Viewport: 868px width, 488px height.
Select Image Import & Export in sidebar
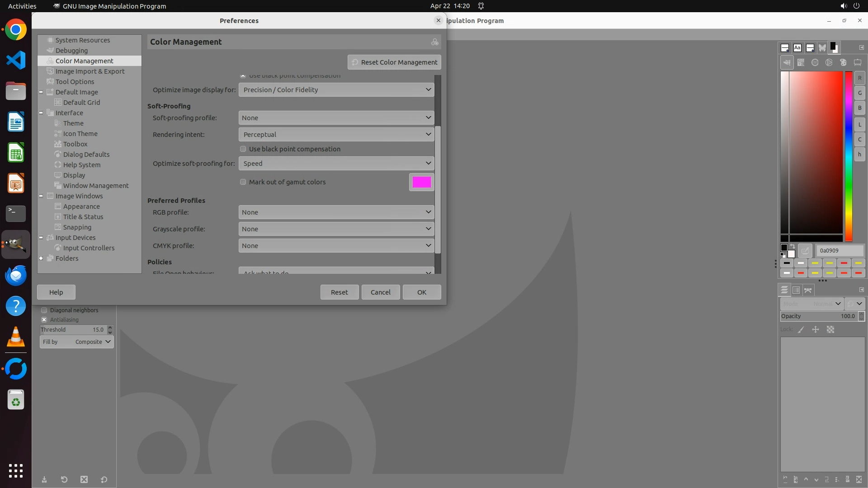coord(90,71)
